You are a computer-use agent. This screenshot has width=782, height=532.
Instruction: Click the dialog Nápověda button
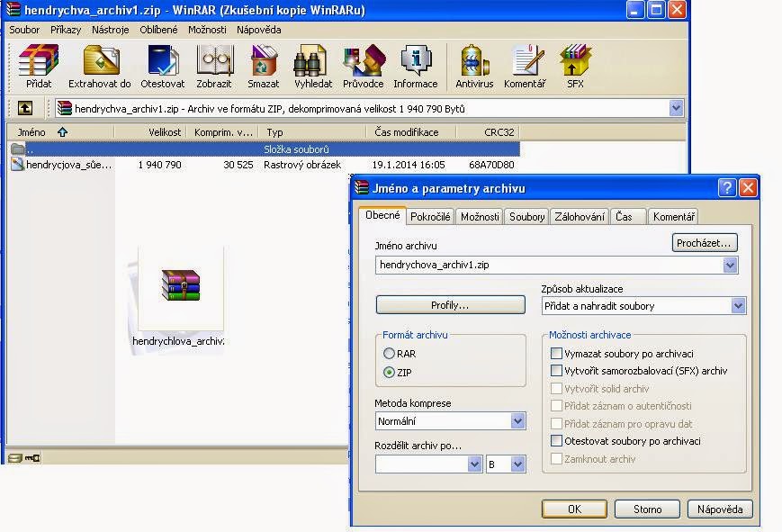720,509
